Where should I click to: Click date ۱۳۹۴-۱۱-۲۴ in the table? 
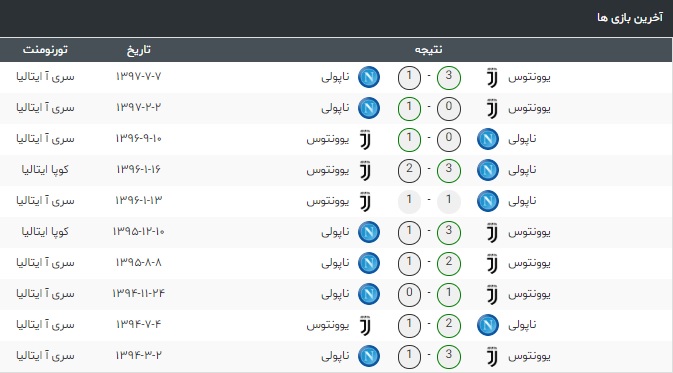tap(138, 294)
